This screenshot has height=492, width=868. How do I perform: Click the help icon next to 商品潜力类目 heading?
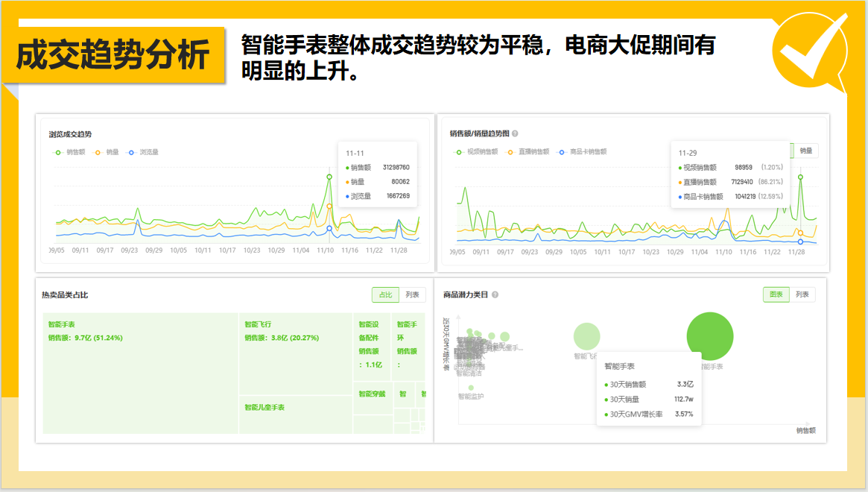tap(494, 294)
